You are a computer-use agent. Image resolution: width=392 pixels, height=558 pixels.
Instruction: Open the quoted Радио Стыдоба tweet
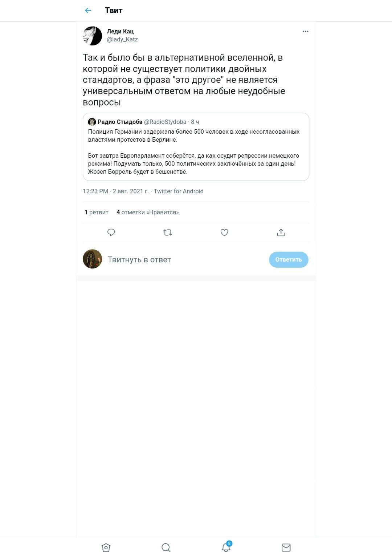(196, 147)
